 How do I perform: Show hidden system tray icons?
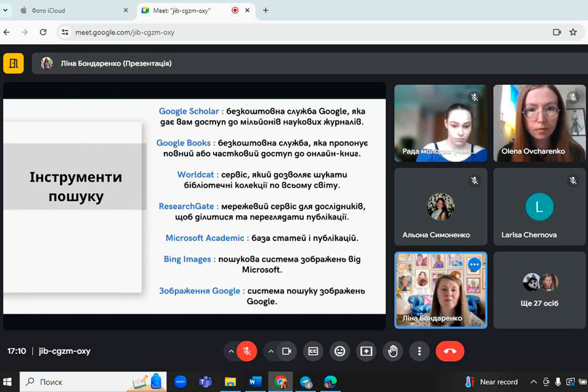click(x=533, y=382)
